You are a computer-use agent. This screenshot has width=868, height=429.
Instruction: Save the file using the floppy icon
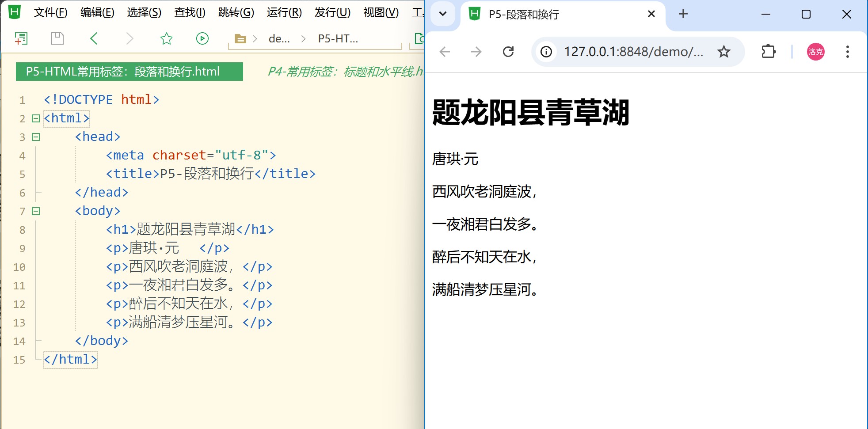pos(57,39)
